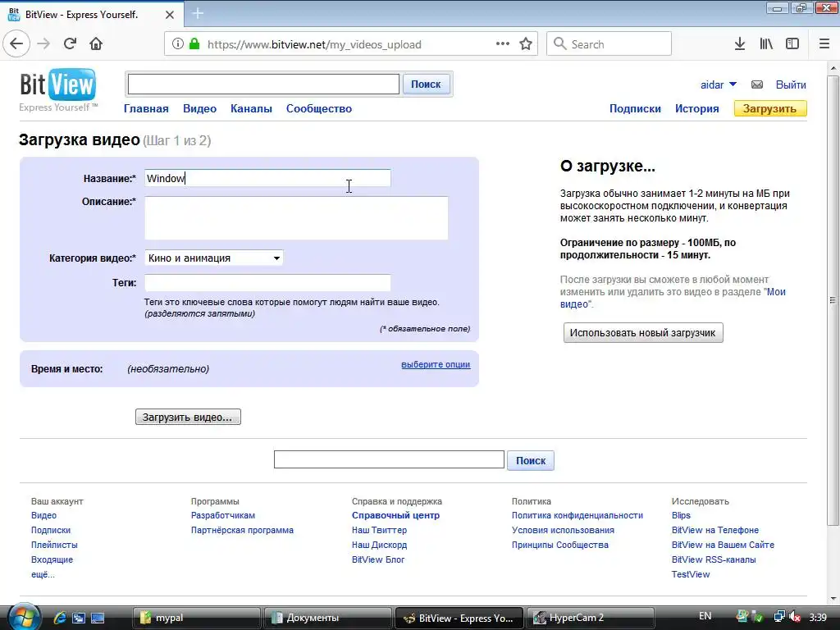Switch to Документы taskbar window
The image size is (840, 630).
(x=327, y=618)
